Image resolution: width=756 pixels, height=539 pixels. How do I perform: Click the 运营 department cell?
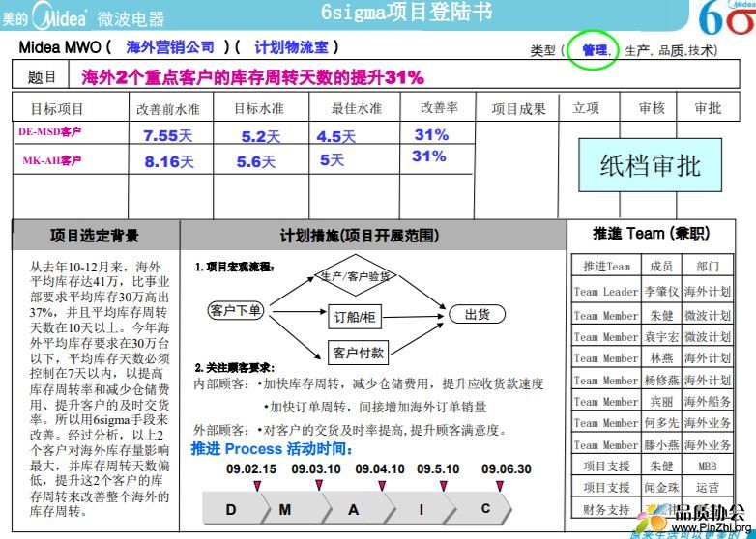(x=708, y=488)
